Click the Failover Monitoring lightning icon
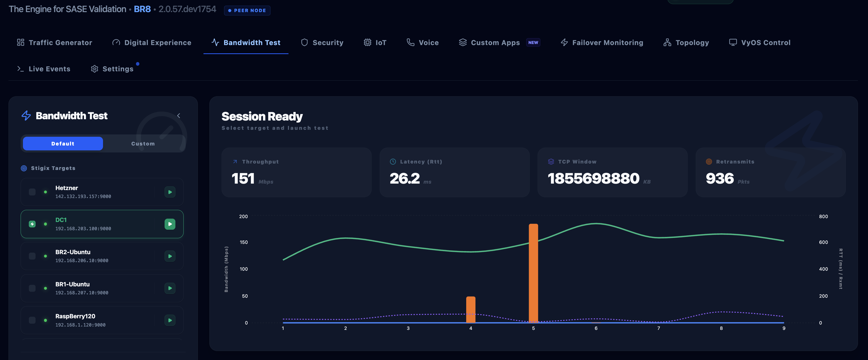 click(x=564, y=42)
